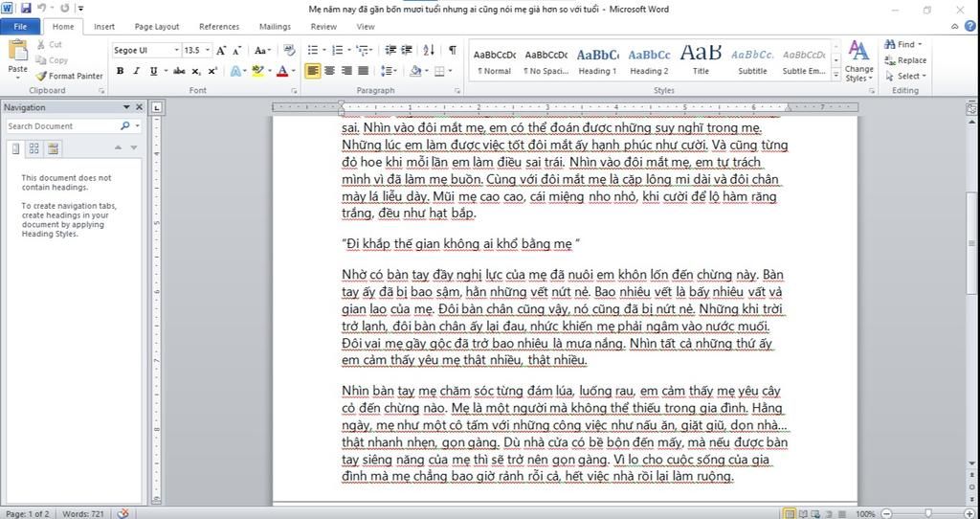Activate Format Painter
This screenshot has width=980, height=519.
[69, 76]
